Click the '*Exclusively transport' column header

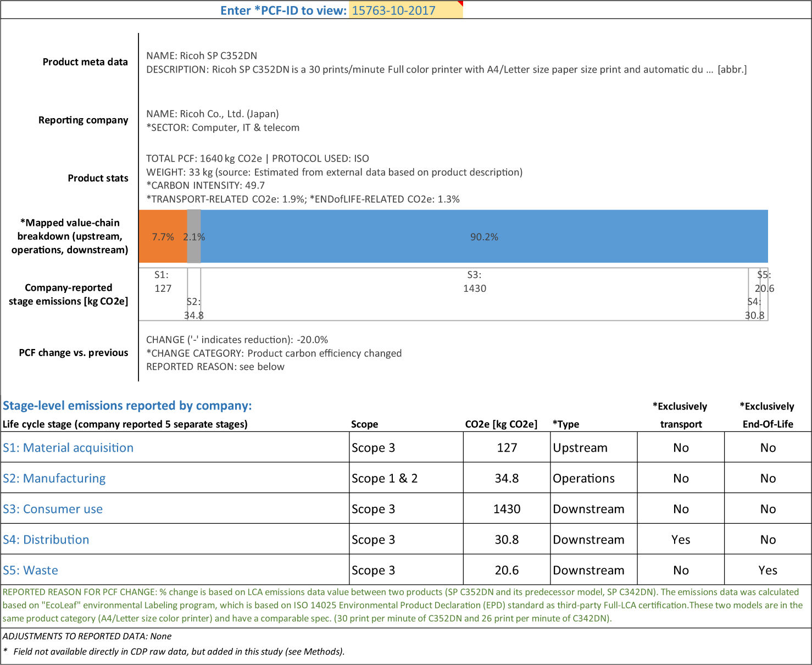(x=680, y=415)
